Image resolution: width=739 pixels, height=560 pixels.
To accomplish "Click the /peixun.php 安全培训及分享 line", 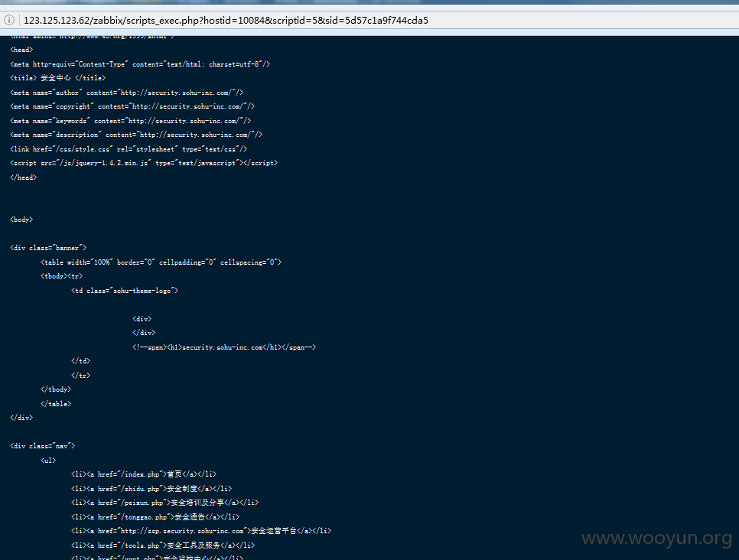I will click(x=165, y=503).
